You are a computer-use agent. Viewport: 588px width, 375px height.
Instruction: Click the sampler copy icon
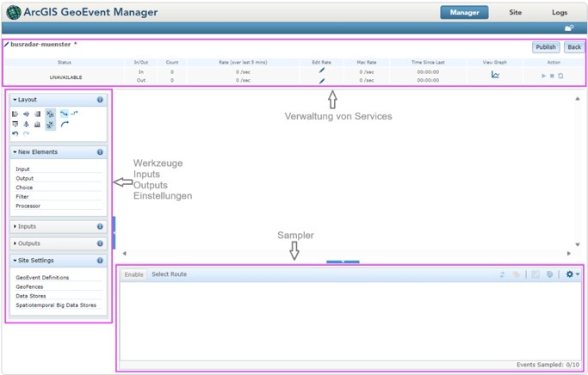pyautogui.click(x=550, y=274)
